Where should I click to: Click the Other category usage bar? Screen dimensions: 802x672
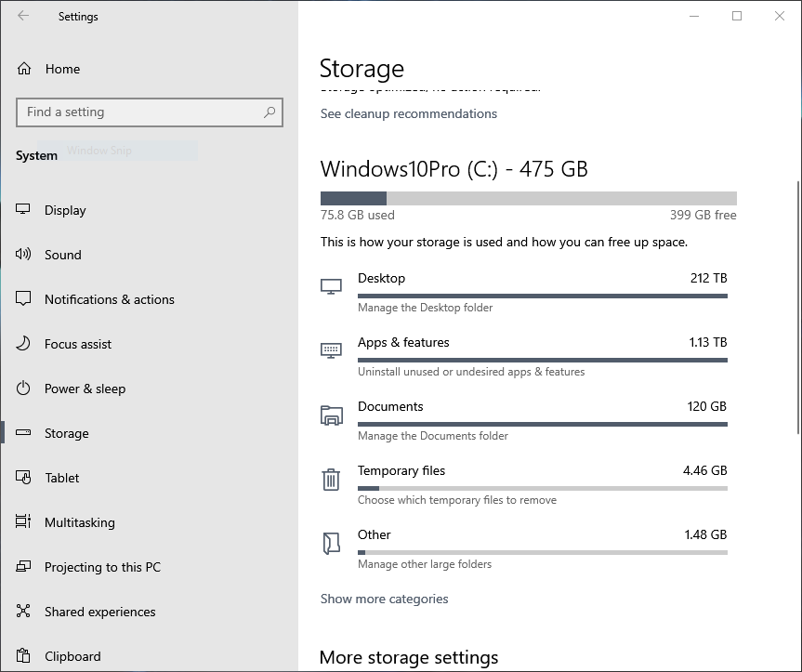point(542,552)
